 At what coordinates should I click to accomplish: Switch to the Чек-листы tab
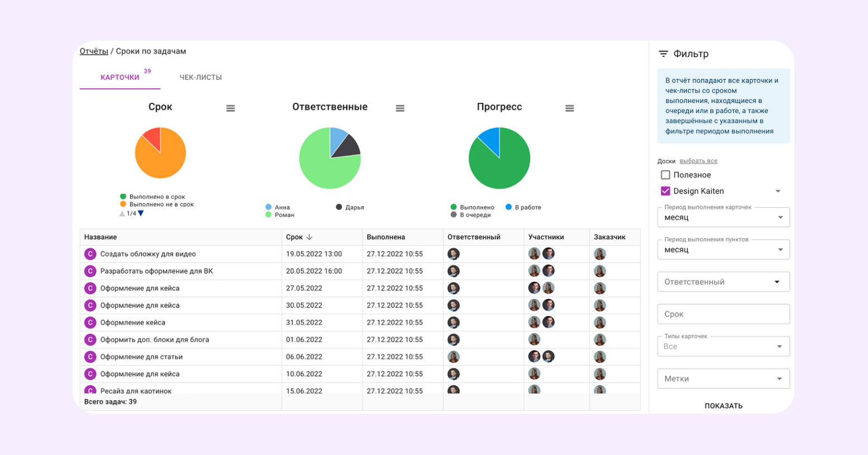[200, 78]
